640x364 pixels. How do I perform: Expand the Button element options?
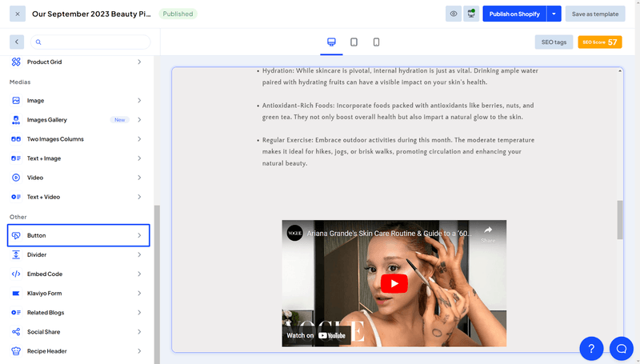[138, 235]
